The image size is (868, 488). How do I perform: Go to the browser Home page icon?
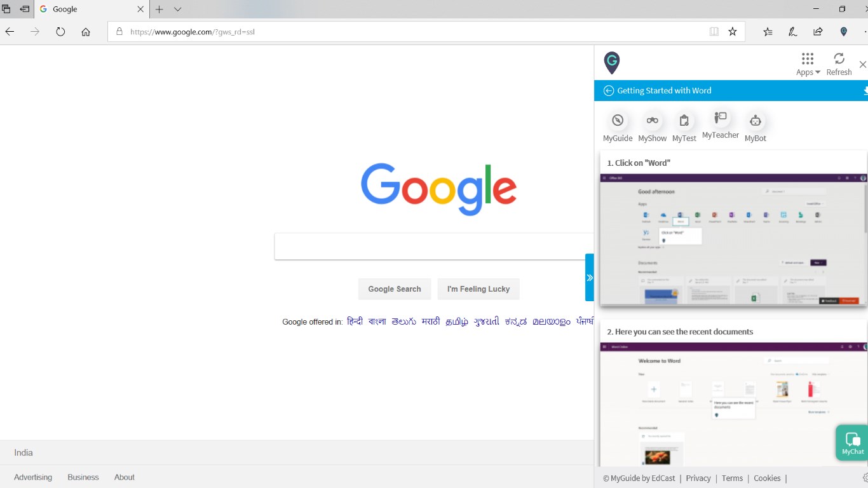tap(86, 32)
